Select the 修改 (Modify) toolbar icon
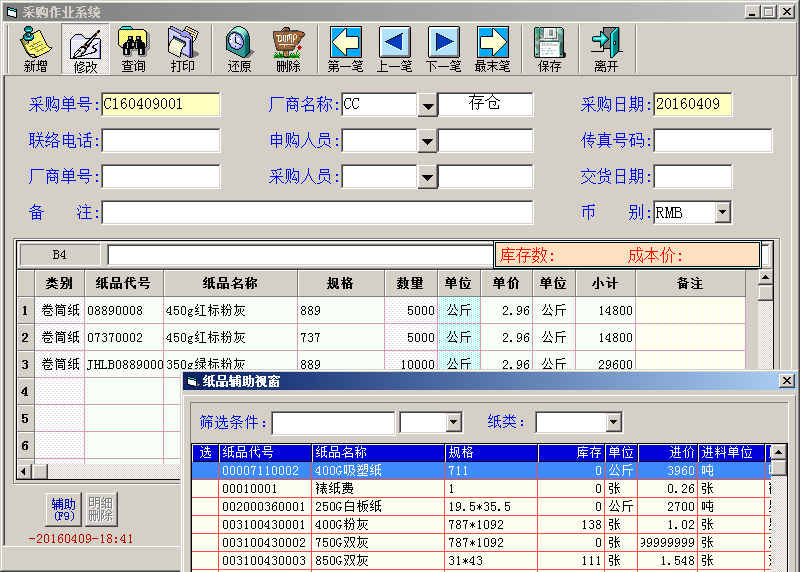Viewport: 800px width, 572px height. 85,49
